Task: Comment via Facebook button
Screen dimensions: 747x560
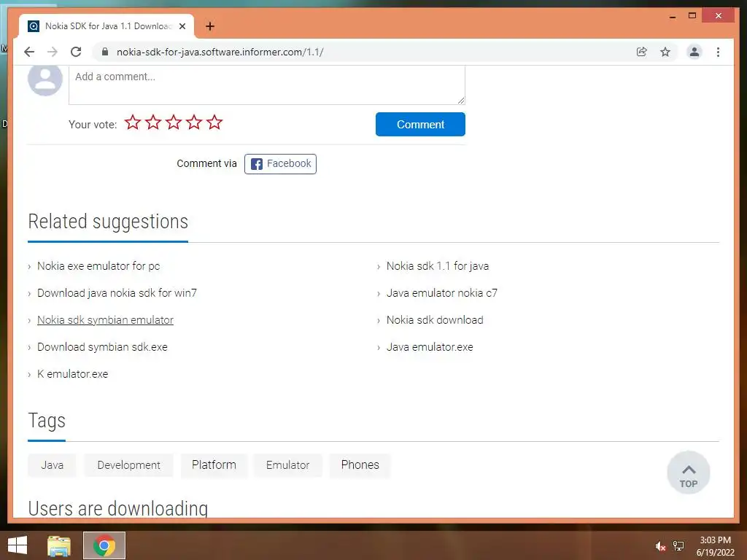Action: [x=280, y=164]
